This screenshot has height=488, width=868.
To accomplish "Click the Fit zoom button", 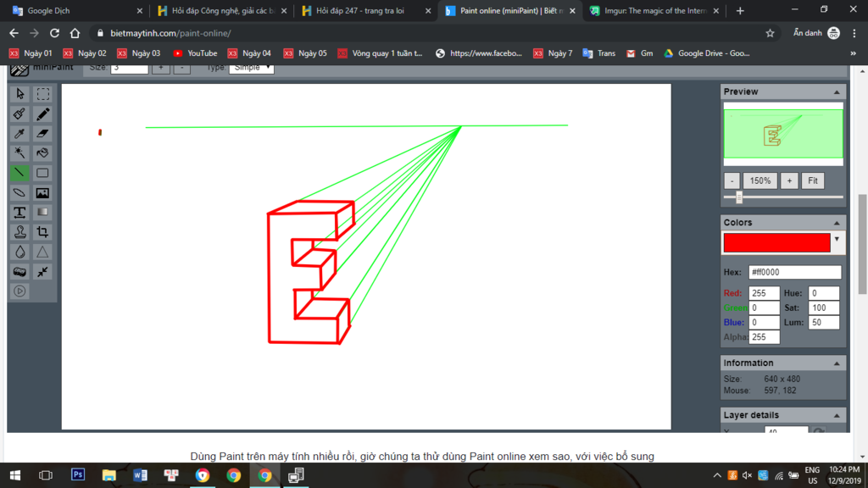I will (x=813, y=181).
